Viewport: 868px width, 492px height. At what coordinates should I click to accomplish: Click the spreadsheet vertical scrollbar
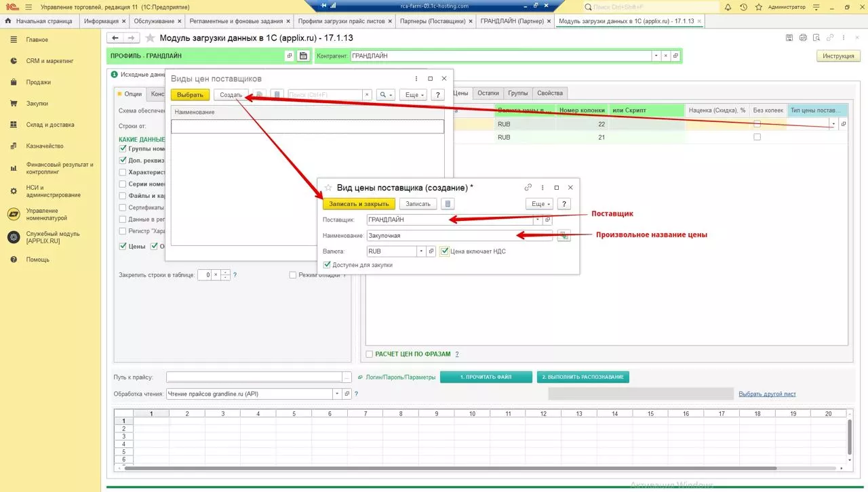point(849,436)
